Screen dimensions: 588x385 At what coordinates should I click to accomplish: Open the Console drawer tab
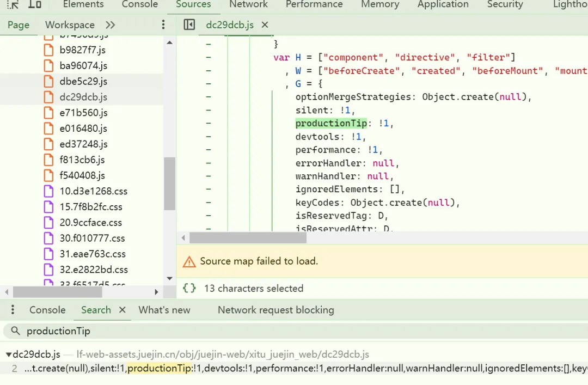(47, 310)
